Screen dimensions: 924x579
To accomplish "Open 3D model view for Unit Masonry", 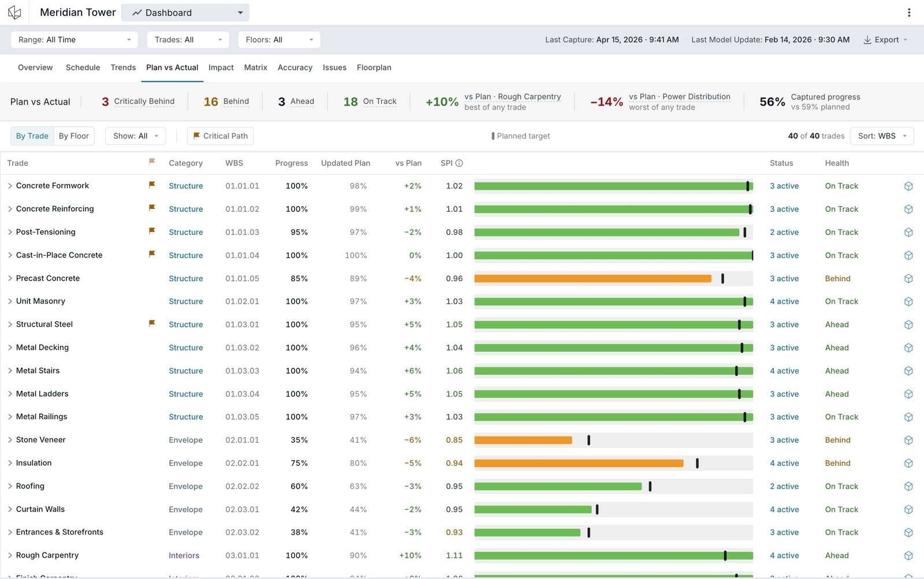I will [x=908, y=301].
